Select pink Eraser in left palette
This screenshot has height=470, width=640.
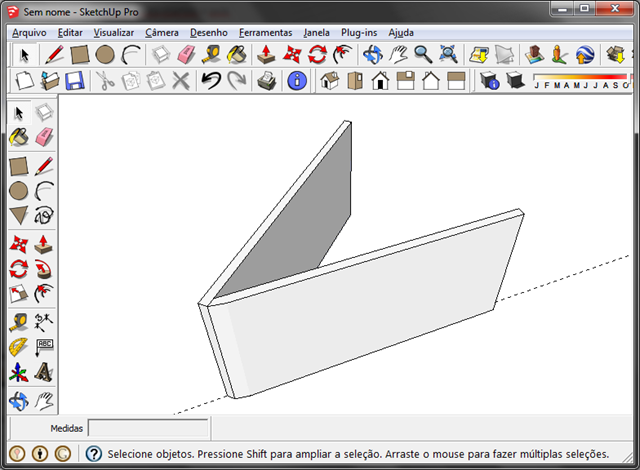pos(44,137)
